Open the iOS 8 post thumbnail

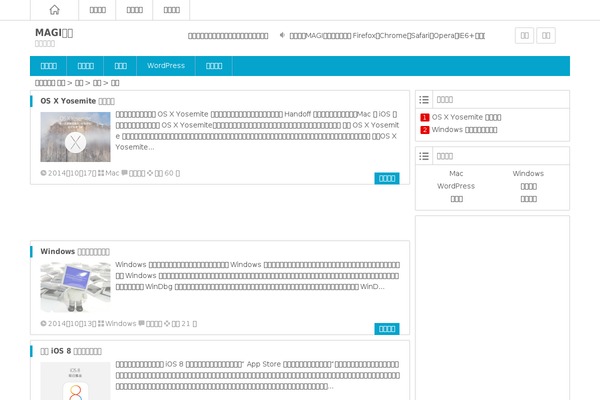point(75,381)
